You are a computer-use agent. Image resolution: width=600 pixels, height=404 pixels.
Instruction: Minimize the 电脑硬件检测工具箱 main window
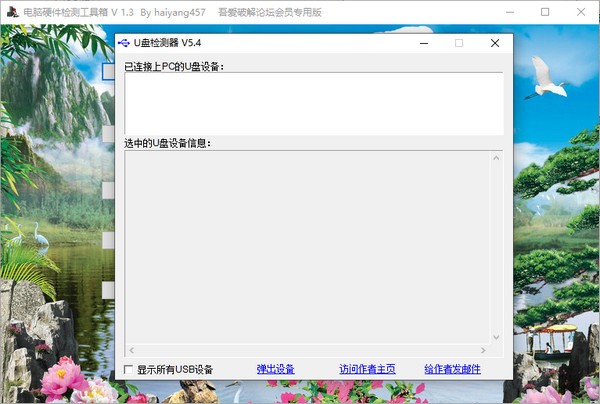[510, 12]
